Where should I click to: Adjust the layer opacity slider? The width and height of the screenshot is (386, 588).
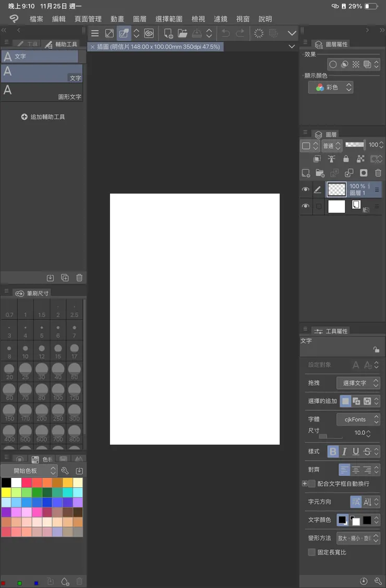355,145
